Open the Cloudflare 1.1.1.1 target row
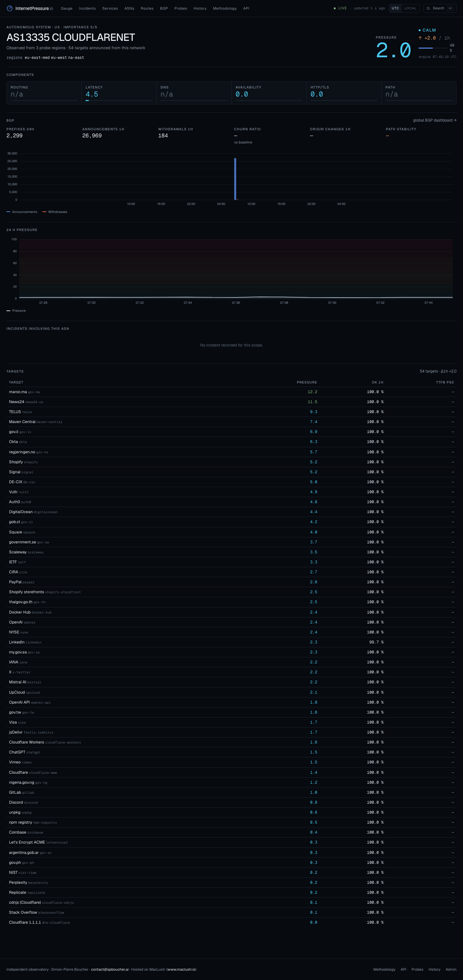This screenshot has width=463, height=980. (231, 922)
